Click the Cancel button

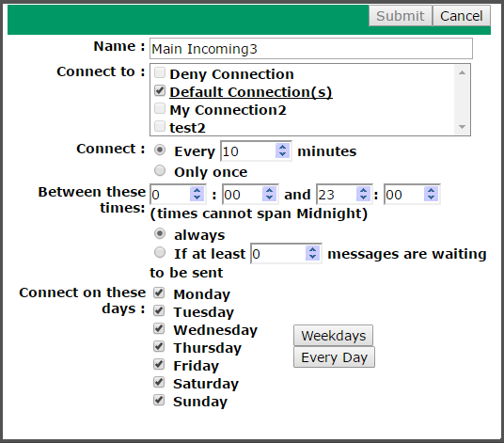point(462,16)
